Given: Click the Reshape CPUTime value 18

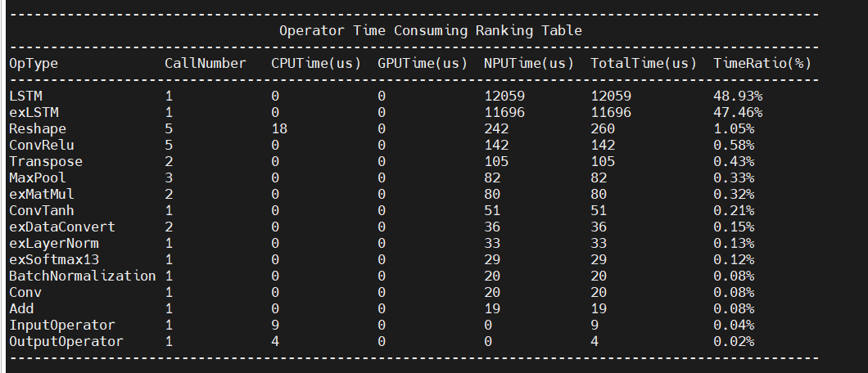Looking at the screenshot, I should [x=279, y=129].
